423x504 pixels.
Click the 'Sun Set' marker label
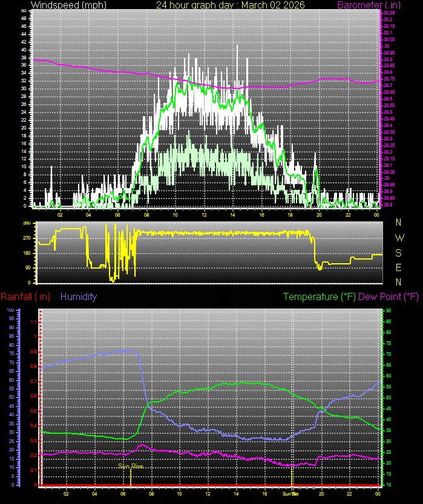(290, 494)
